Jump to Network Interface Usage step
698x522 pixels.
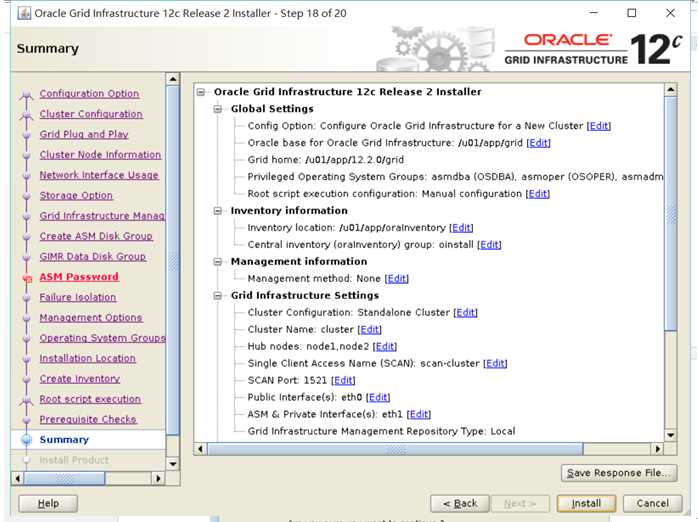(x=99, y=175)
